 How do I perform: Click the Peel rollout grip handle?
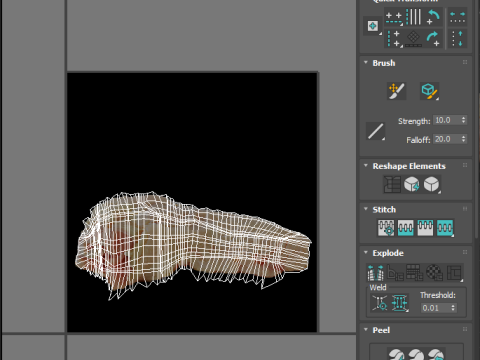[x=465, y=330]
